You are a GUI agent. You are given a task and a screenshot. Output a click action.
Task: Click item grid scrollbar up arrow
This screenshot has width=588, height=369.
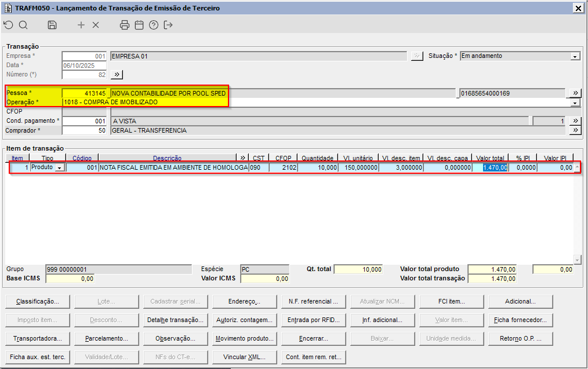[577, 167]
